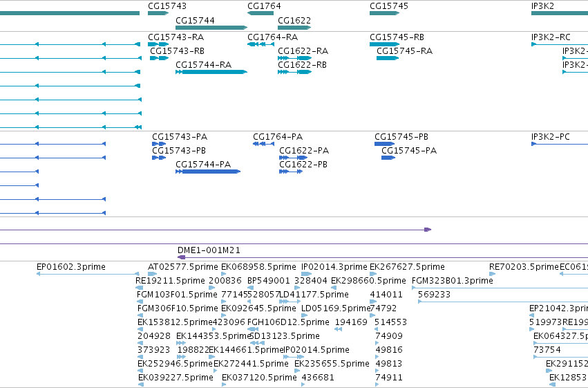The height and width of the screenshot is (388, 588).
Task: Click the FGM103F01.5prime label
Action: pos(177,295)
